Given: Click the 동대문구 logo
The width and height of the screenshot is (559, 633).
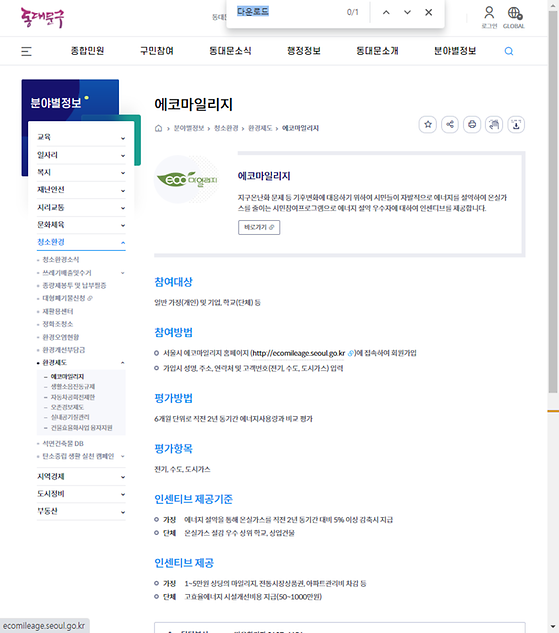Looking at the screenshot, I should pyautogui.click(x=42, y=18).
